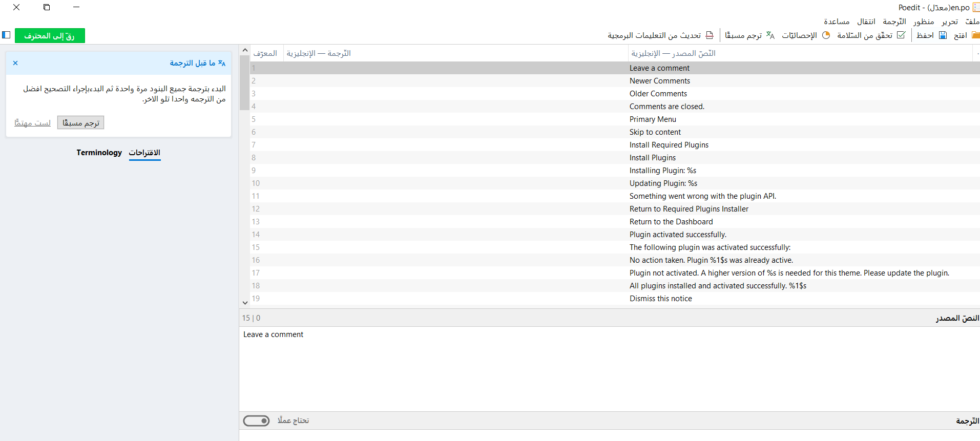Viewport: 980px width, 441px height.
Task: Click the list scrollbar up arrow
Action: 245,50
